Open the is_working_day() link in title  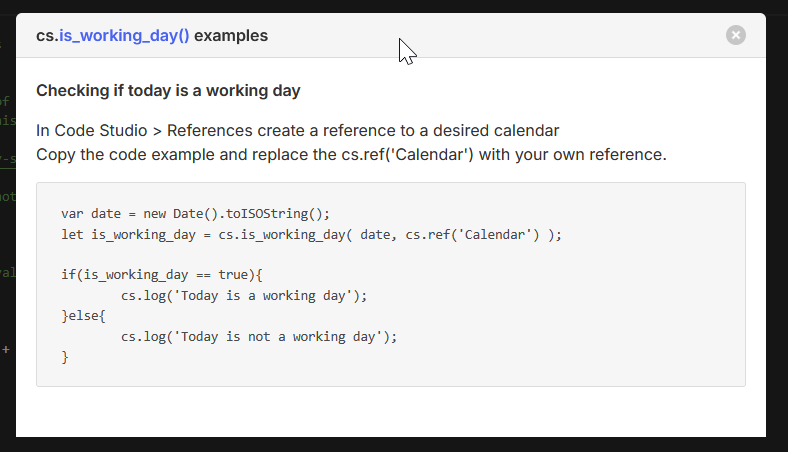[x=124, y=36]
